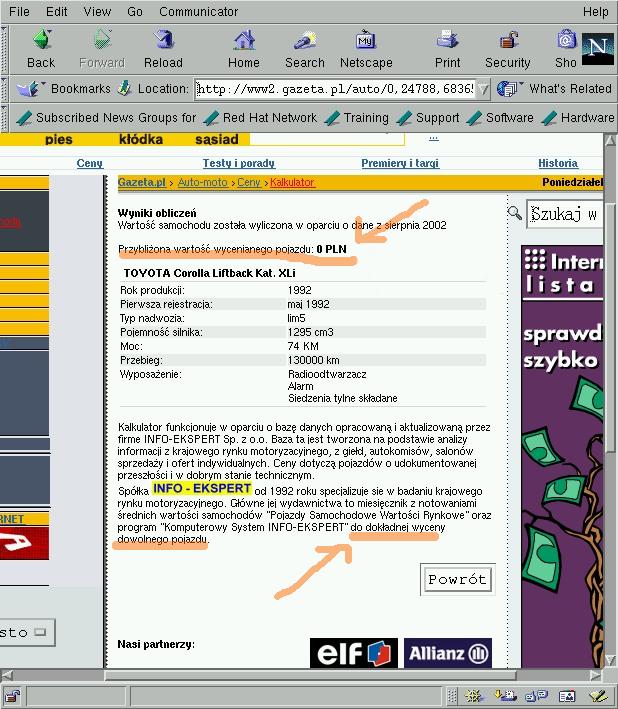
Task: Click the Location URL field
Action: tap(336, 89)
